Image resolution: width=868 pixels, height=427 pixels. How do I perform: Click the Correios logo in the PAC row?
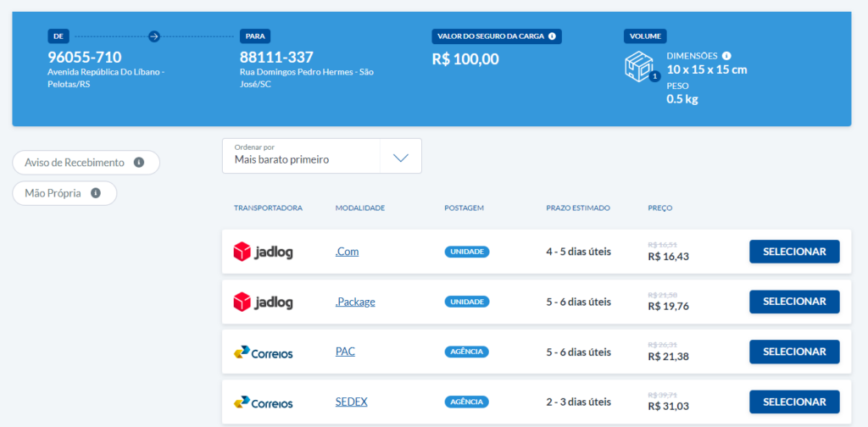(263, 352)
